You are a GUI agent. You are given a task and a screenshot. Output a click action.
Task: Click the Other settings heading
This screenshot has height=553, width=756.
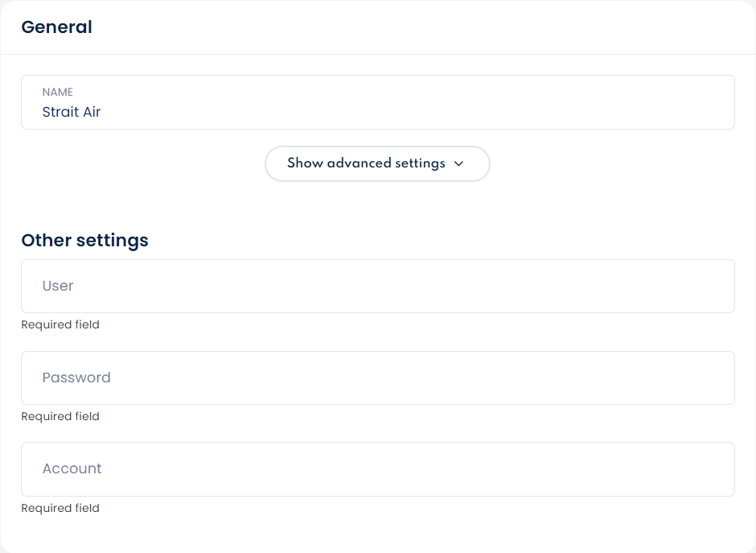tap(84, 240)
